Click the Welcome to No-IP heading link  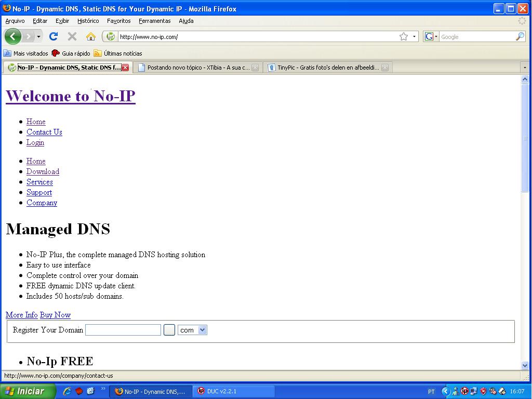click(71, 96)
